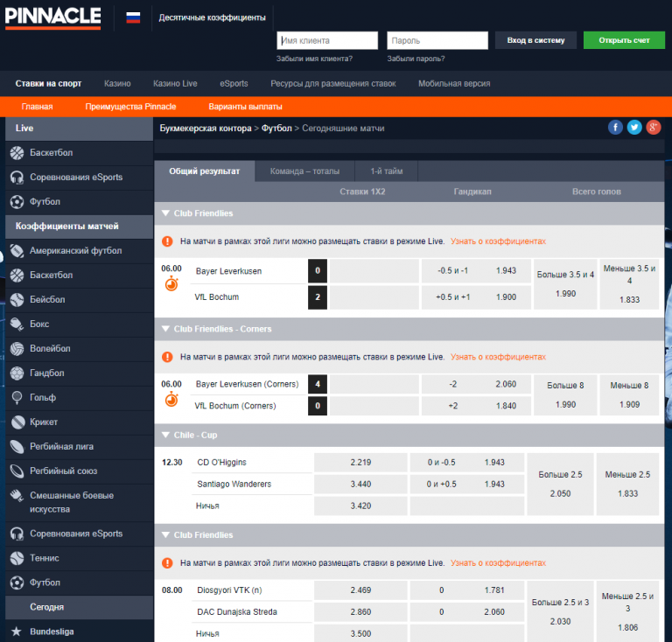
Task: Click boxing glove icon next to Бокс
Action: pos(17,324)
